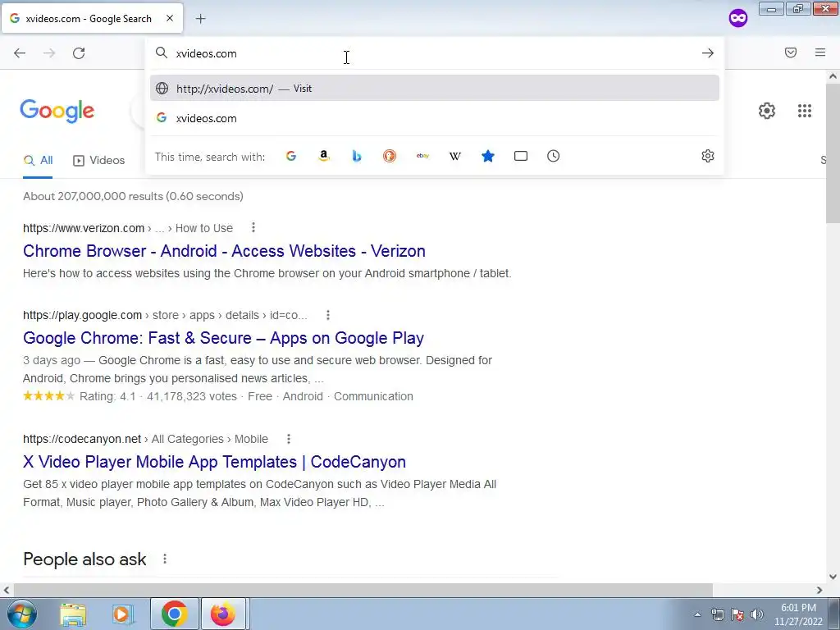Screen dimensions: 840x630
Task: Click the network tray icon
Action: [x=717, y=614]
